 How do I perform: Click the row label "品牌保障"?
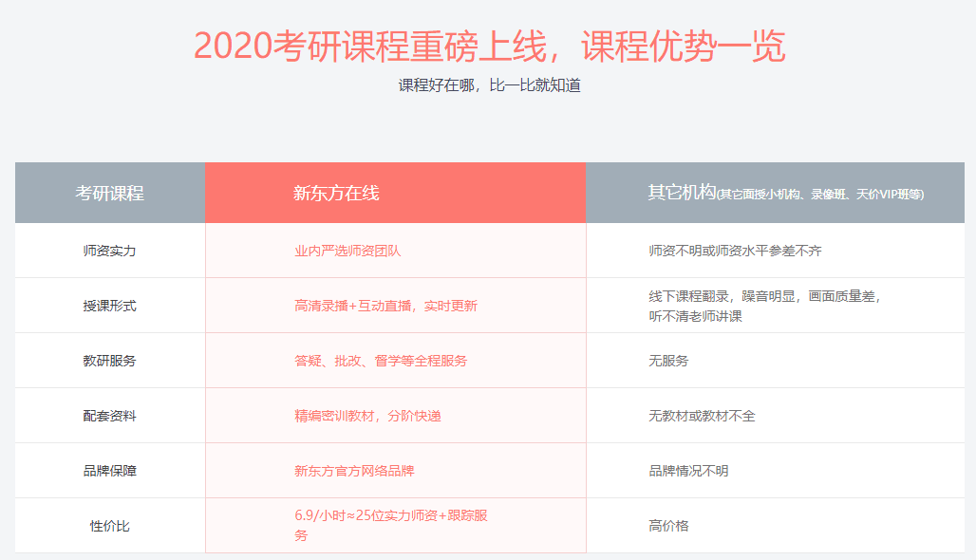tap(109, 471)
